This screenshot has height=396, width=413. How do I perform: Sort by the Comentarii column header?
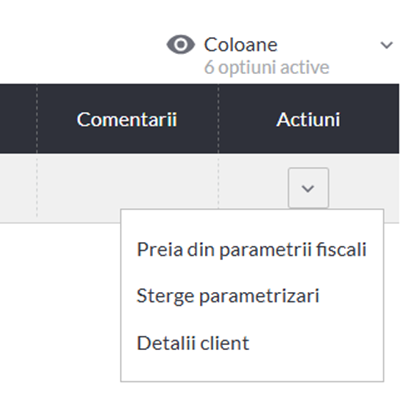click(127, 119)
